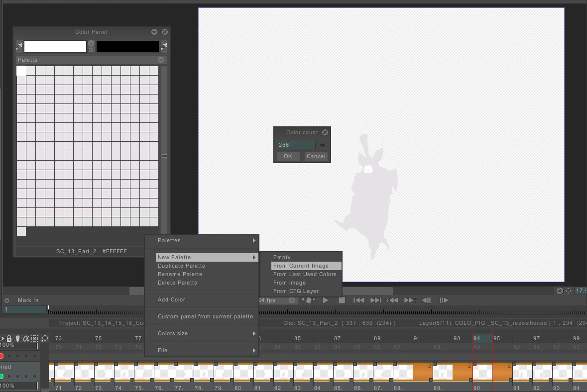Screen dimensions: 587x392
Task: Open the Palette section menu arrow
Action: (161, 60)
